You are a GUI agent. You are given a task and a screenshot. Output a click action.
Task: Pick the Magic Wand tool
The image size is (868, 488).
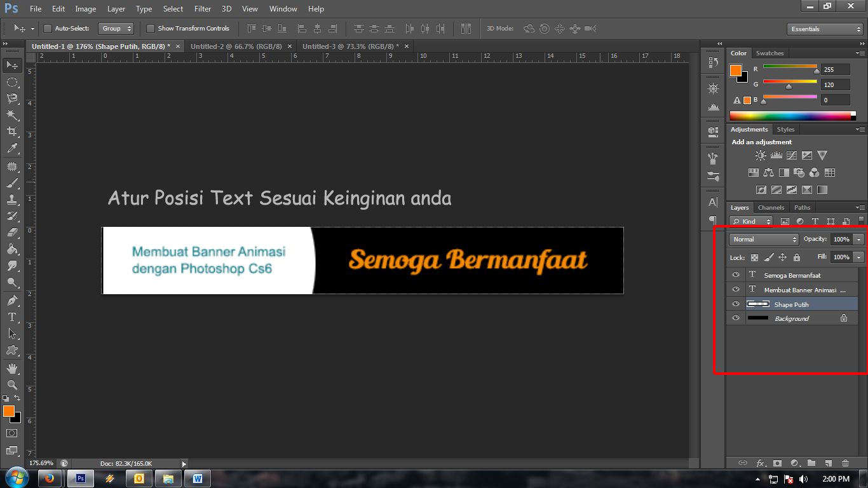click(x=11, y=115)
